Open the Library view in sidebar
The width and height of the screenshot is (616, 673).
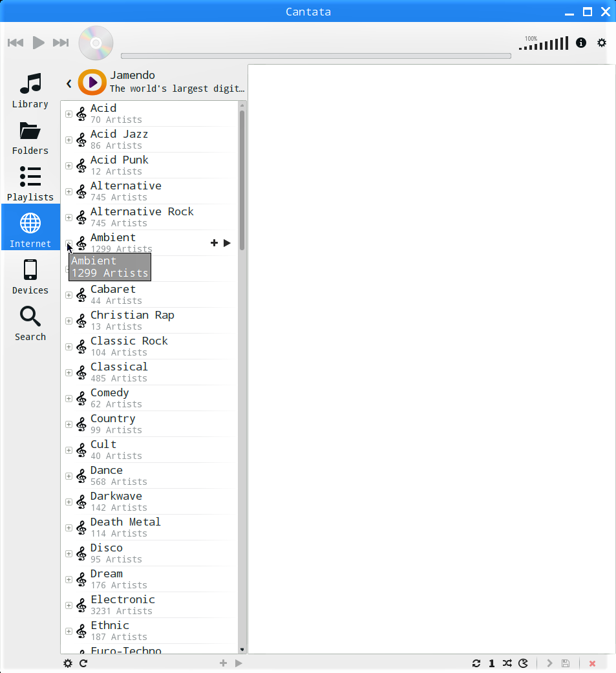(30, 91)
